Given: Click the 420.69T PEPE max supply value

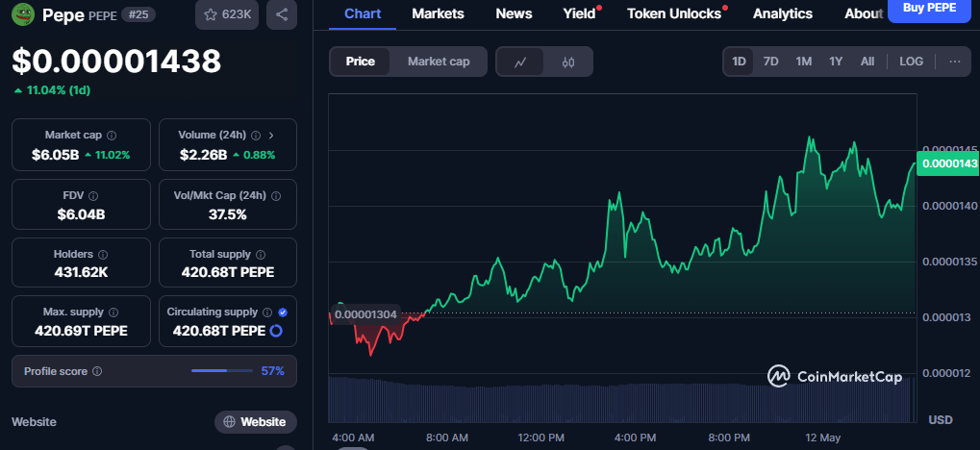Looking at the screenshot, I should (81, 331).
